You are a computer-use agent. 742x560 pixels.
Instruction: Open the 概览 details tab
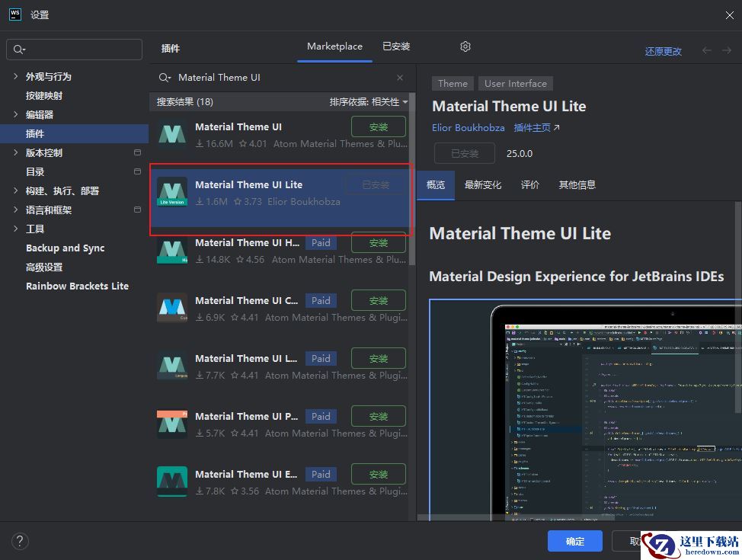coord(435,184)
